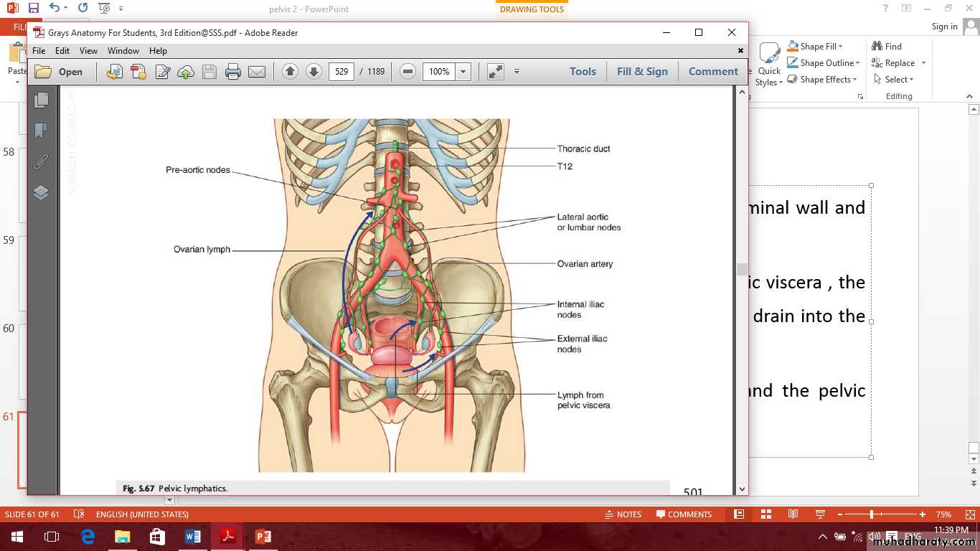
Task: Click the page number input field
Action: 341,72
